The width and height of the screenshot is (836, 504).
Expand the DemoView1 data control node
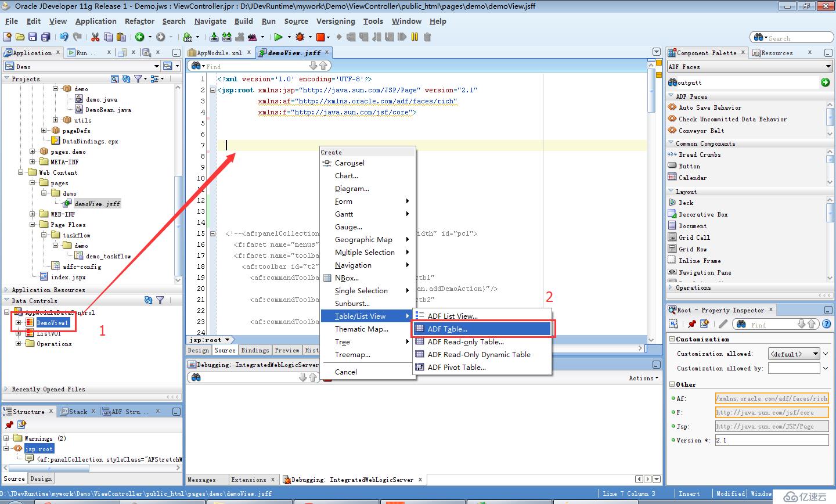pyautogui.click(x=18, y=323)
